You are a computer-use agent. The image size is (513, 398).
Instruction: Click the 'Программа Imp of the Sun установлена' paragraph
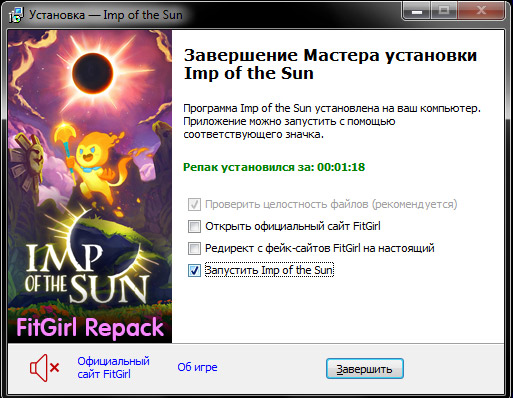tap(332, 121)
